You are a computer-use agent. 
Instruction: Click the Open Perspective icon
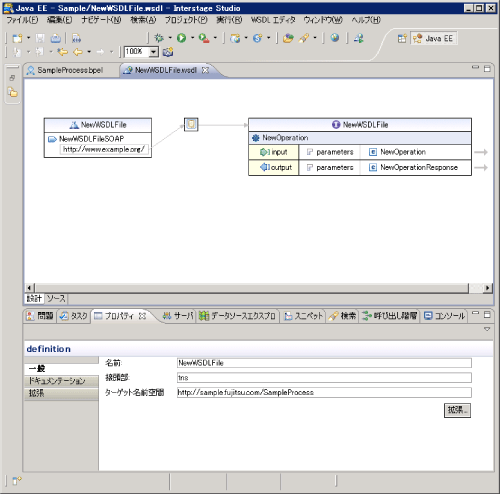coord(402,38)
